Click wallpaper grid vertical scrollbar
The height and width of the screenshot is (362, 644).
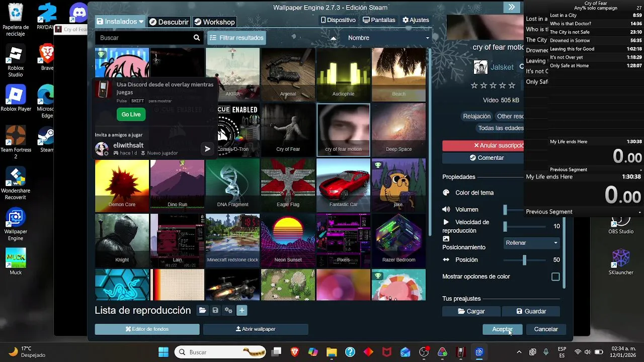(x=430, y=143)
